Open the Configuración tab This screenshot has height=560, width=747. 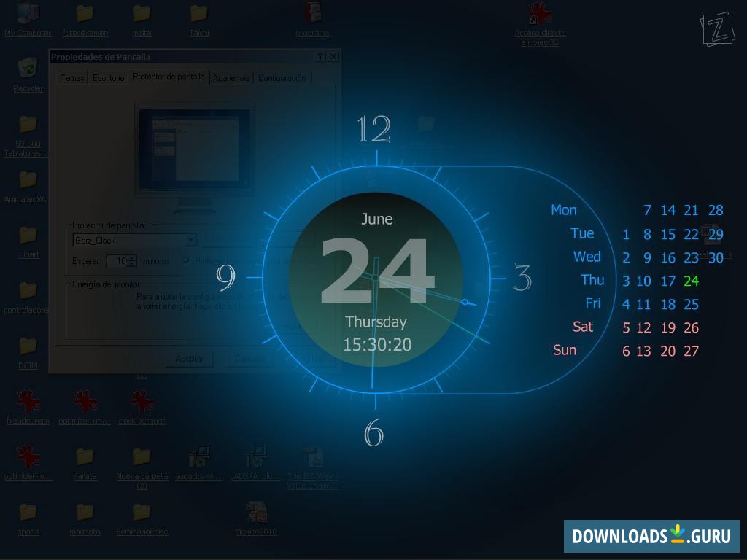pyautogui.click(x=282, y=78)
